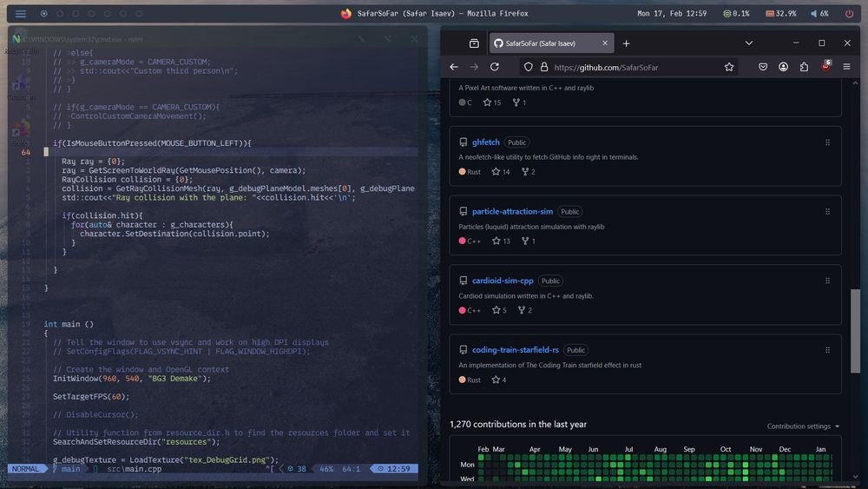Image resolution: width=868 pixels, height=489 pixels.
Task: Grab the cardioid-sim-cpp card drag handle
Action: 827,281
